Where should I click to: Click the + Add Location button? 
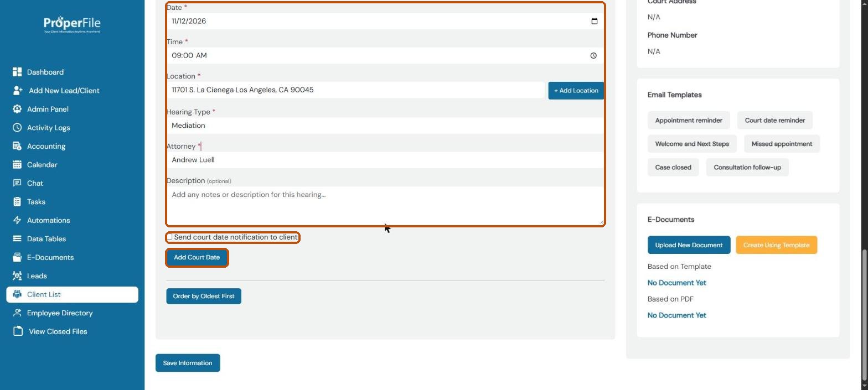click(x=576, y=91)
